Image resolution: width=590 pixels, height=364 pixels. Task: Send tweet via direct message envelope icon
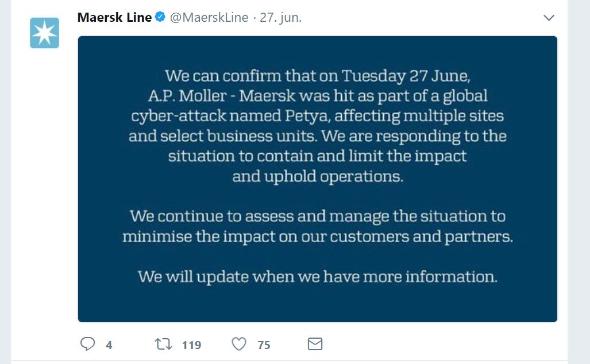pos(315,344)
